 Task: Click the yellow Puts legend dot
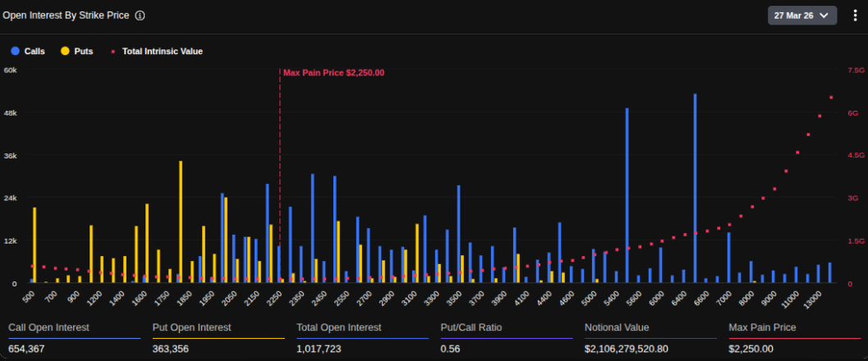(64, 51)
